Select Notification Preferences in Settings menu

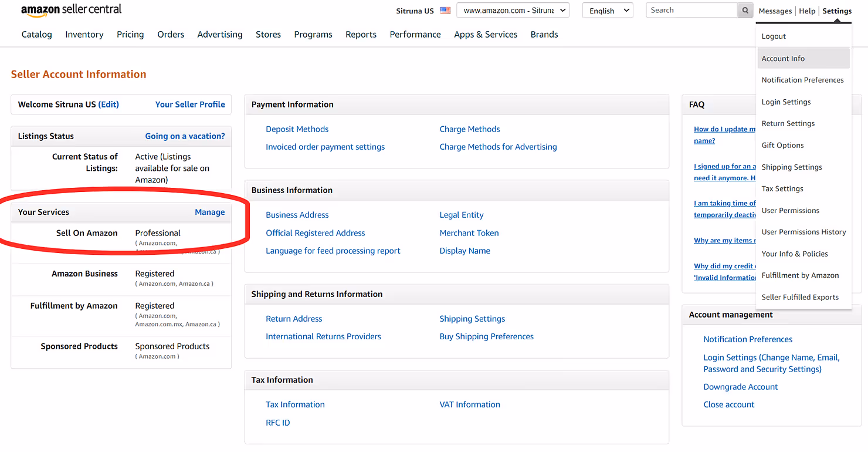click(802, 80)
